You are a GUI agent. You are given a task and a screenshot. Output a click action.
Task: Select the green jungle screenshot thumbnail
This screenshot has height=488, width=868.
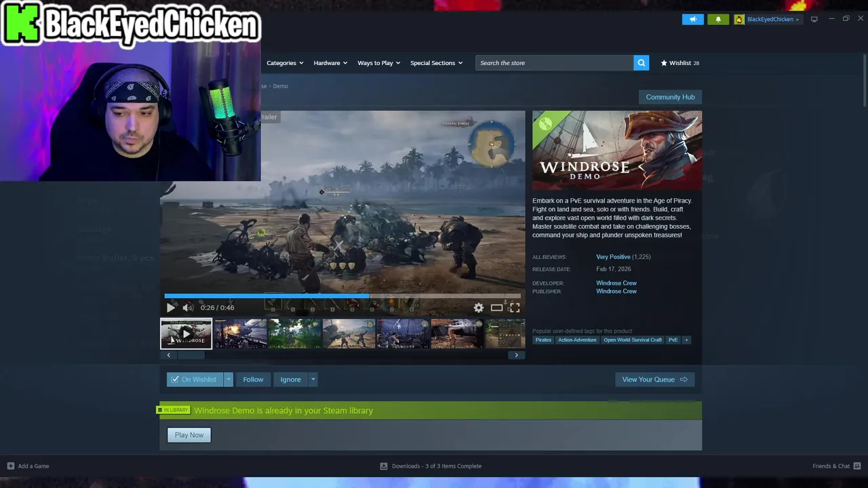295,333
